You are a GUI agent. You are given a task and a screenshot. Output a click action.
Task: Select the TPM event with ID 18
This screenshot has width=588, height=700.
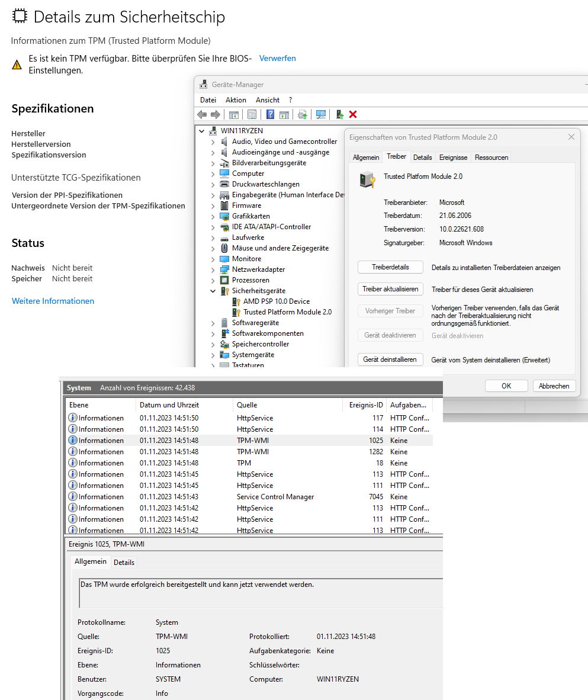click(x=249, y=463)
